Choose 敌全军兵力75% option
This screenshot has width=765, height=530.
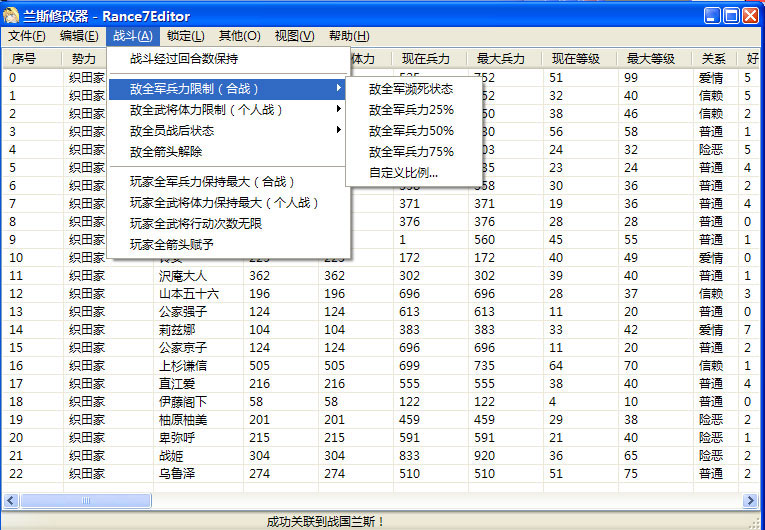[x=410, y=152]
